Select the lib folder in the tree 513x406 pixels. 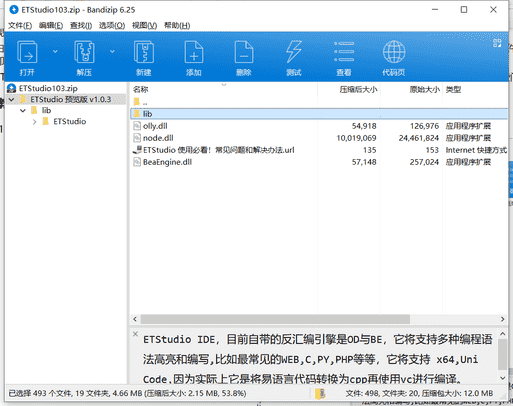click(x=46, y=110)
